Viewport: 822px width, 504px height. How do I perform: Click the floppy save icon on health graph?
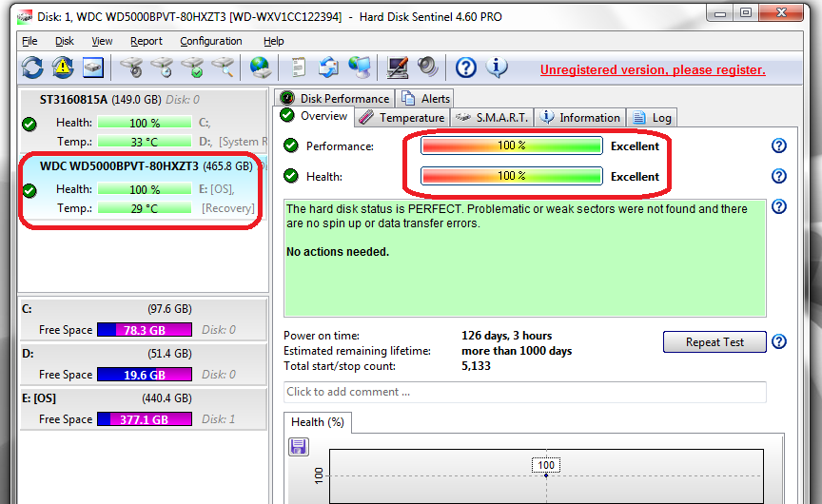click(299, 447)
